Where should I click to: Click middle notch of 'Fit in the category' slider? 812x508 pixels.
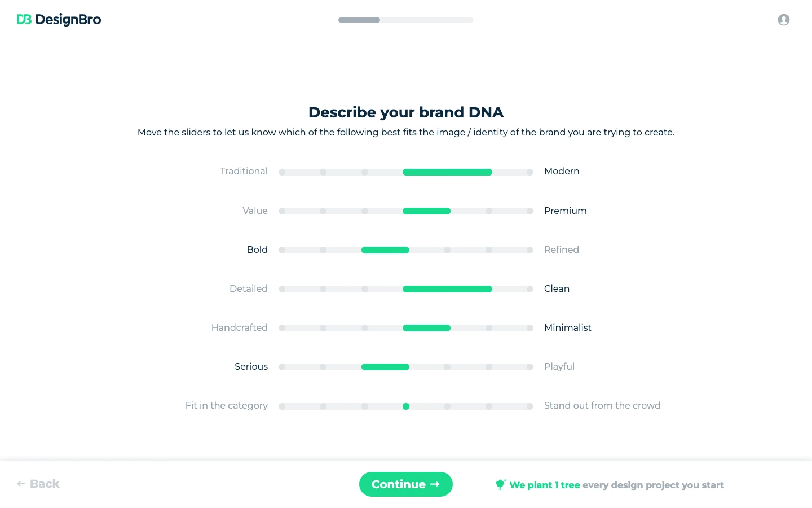click(406, 406)
